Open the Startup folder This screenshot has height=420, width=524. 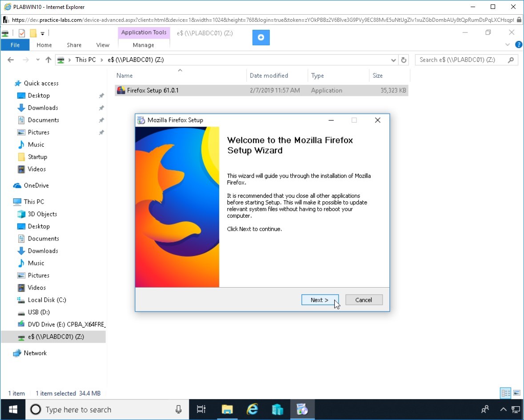click(37, 157)
